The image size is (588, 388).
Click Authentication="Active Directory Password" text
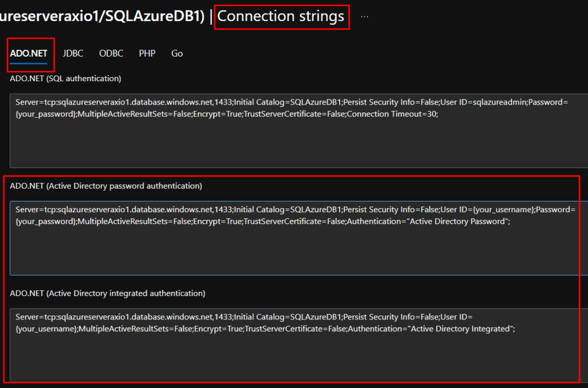click(427, 221)
